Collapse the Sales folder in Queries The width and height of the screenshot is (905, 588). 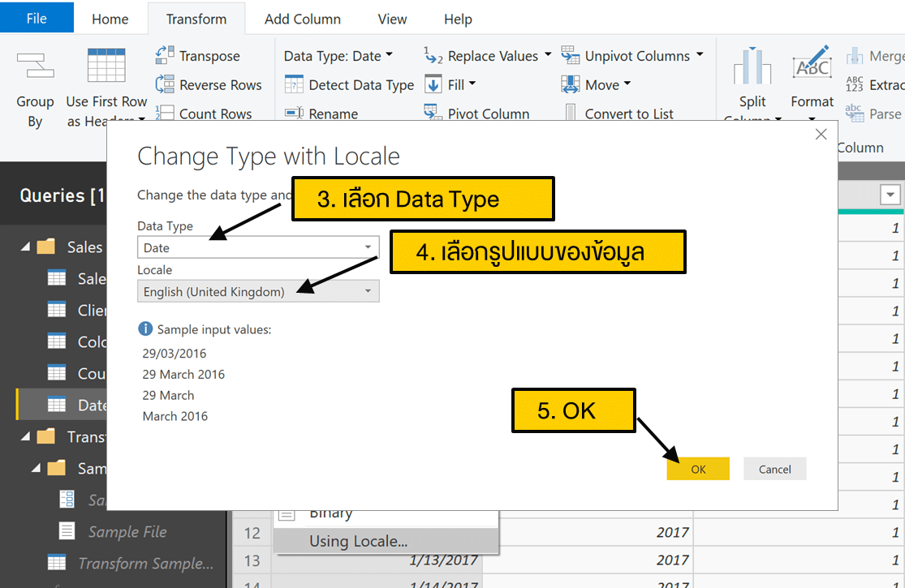(24, 247)
